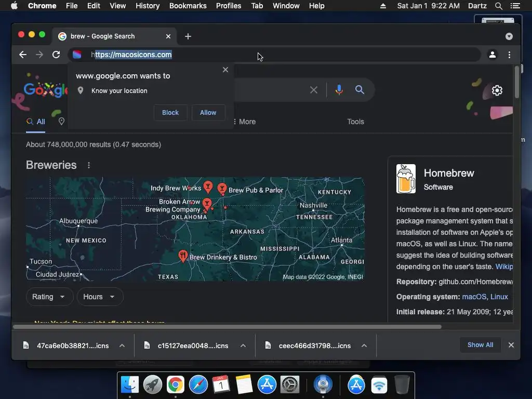Open the 47ca6e0b38821 icns download
This screenshot has height=399, width=532.
(x=73, y=345)
